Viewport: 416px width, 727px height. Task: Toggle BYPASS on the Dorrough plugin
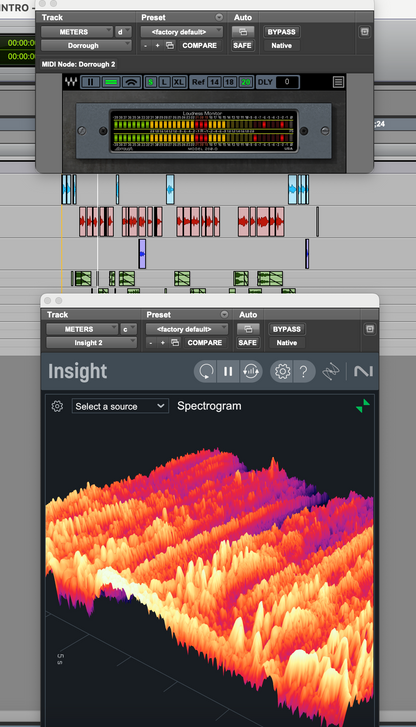282,32
